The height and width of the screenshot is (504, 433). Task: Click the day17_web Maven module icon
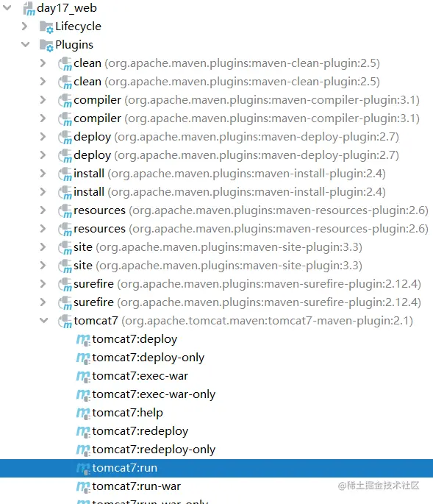[29, 9]
